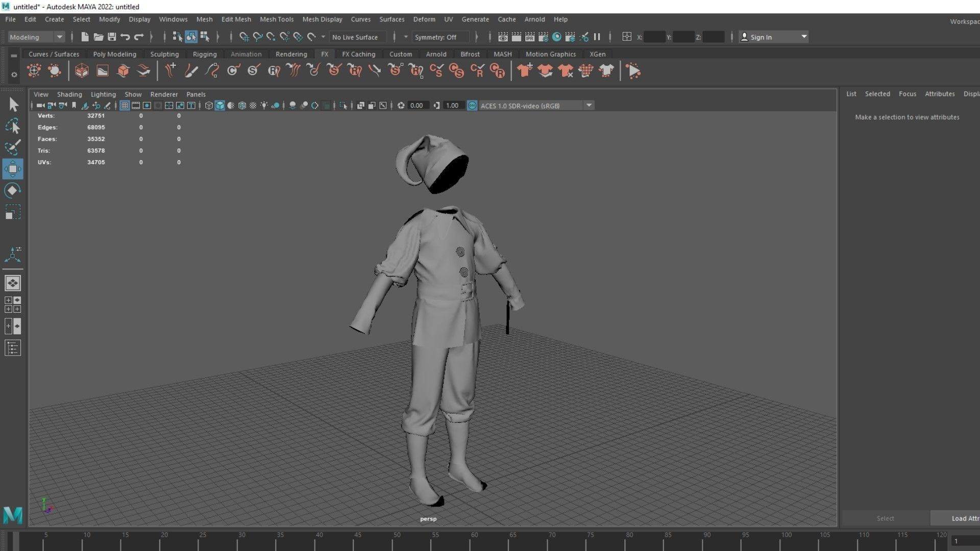Open the shelf tab switcher menu icon
Viewport: 980px width, 551px height.
pos(14,56)
